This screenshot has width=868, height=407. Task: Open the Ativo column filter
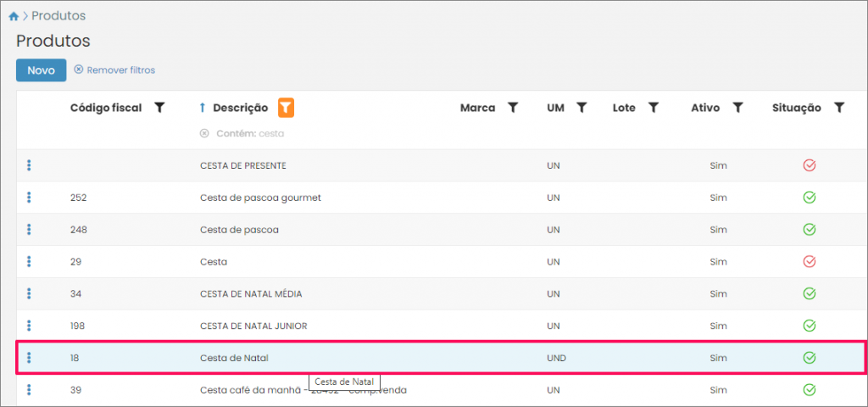click(x=737, y=108)
